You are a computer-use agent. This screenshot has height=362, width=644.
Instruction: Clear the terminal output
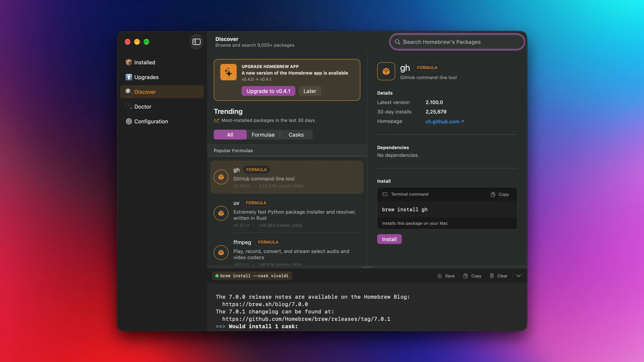(x=498, y=276)
